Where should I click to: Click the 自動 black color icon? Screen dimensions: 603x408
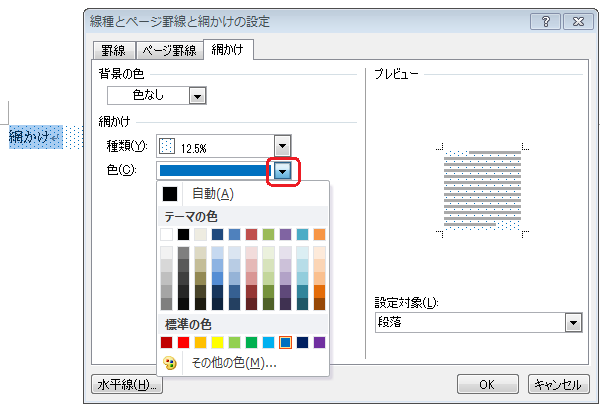(x=170, y=194)
